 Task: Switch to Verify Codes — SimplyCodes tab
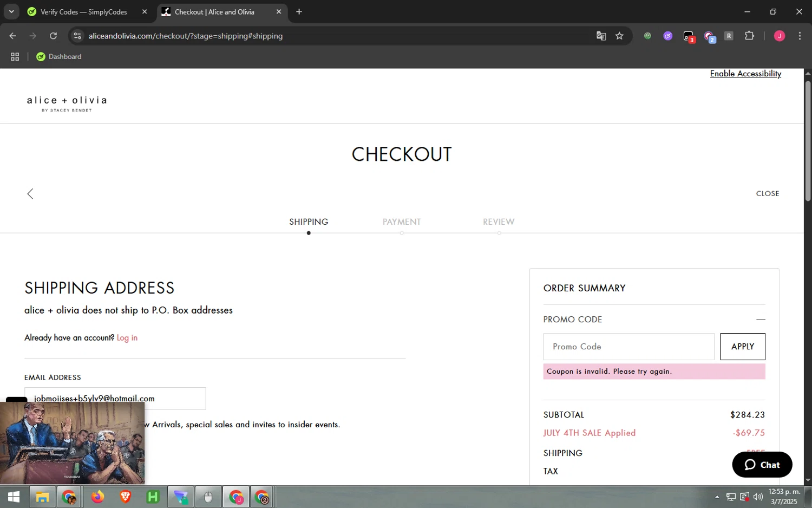(x=84, y=12)
